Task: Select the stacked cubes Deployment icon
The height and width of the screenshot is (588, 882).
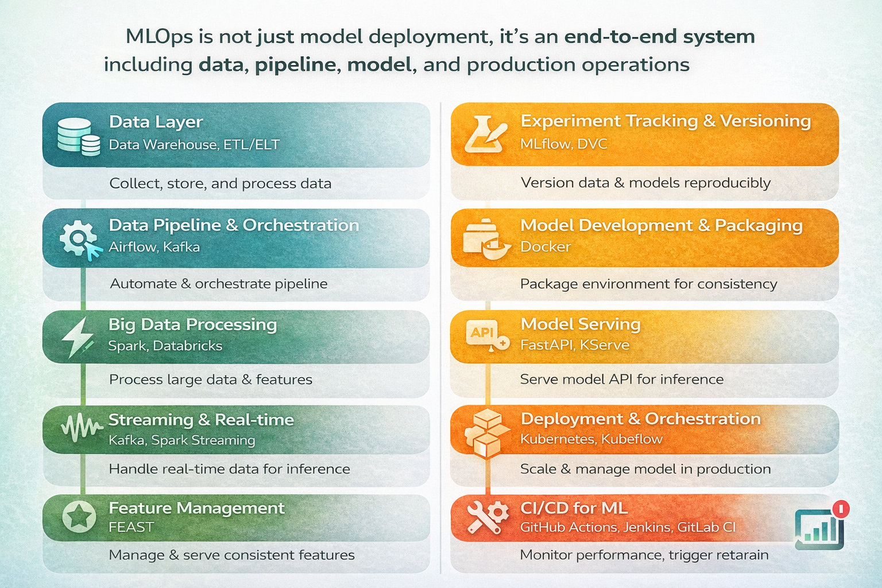Action: click(486, 434)
